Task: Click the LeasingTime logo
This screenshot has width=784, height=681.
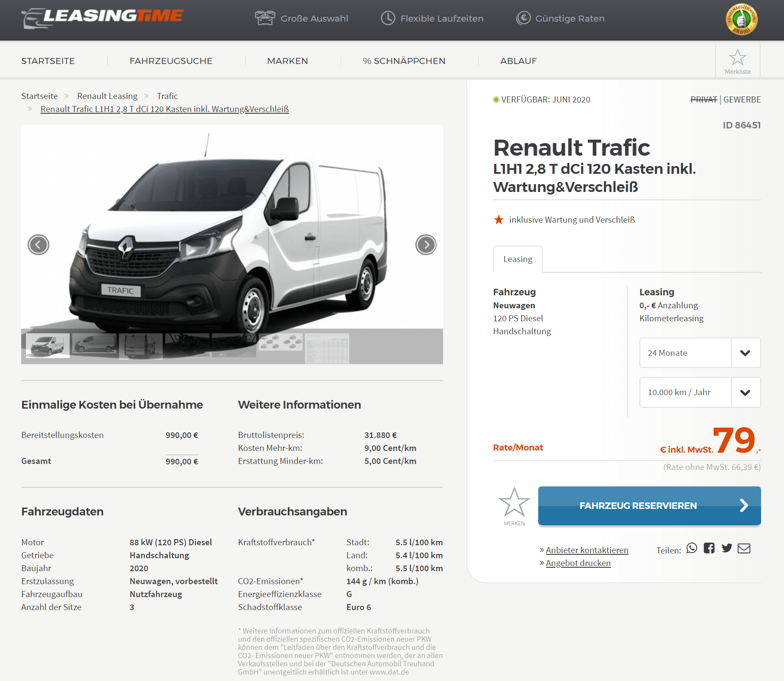Action: coord(102,18)
